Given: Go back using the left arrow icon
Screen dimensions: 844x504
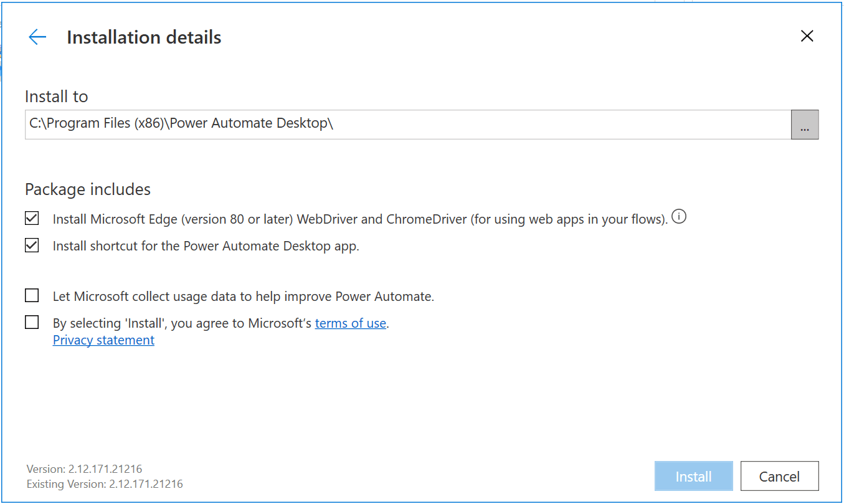Looking at the screenshot, I should click(37, 37).
